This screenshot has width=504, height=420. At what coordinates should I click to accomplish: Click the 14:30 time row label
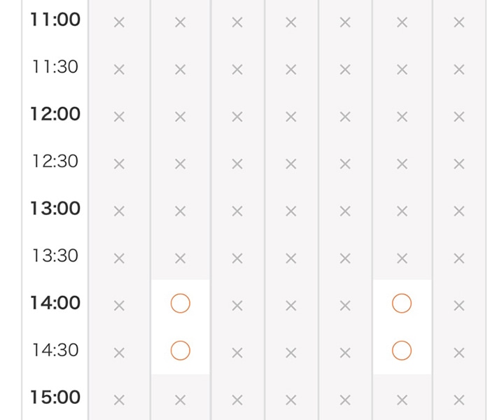pyautogui.click(x=55, y=350)
